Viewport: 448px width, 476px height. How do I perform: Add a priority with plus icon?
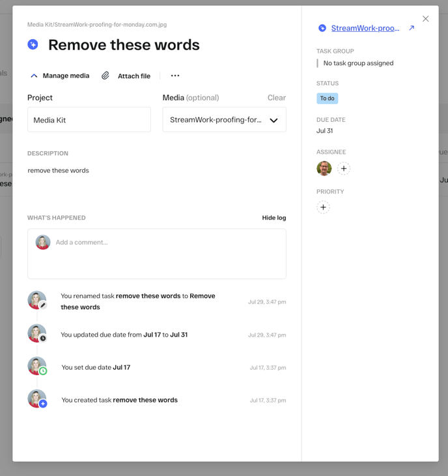coord(323,207)
